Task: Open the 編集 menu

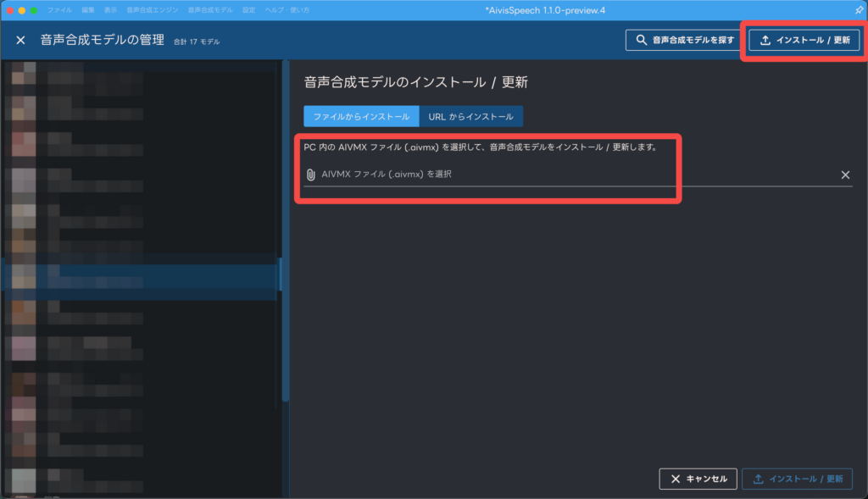Action: point(89,8)
